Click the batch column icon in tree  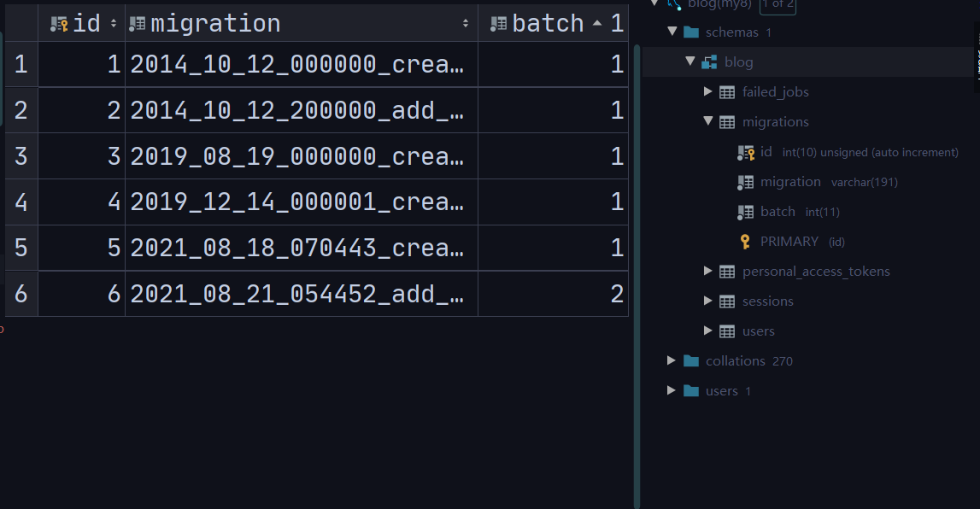745,213
